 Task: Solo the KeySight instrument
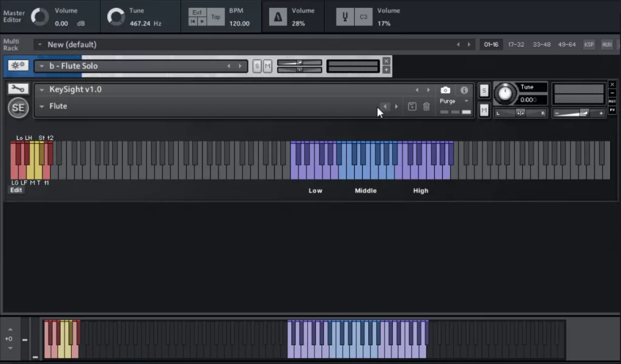point(484,91)
